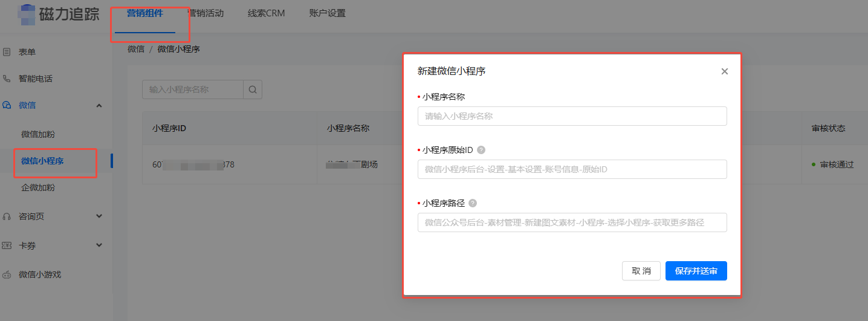
Task: Click the 保存并送审 button
Action: [696, 271]
